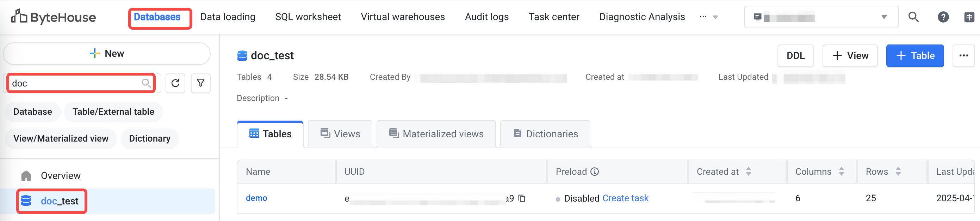Viewport: 980px width, 221px height.
Task: Switch to the Materialized views tab
Action: pos(436,134)
